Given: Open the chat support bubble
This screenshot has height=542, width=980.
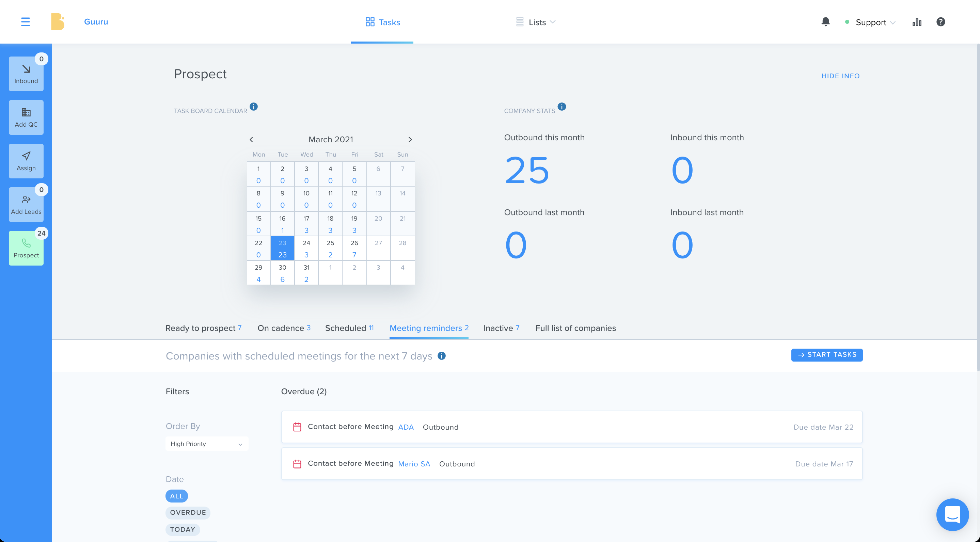Looking at the screenshot, I should tap(952, 515).
